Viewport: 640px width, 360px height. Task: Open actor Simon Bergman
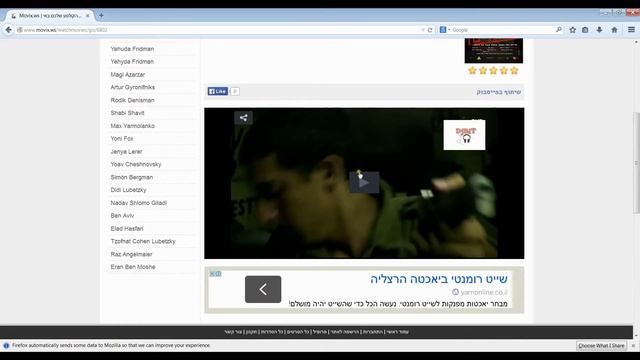point(132,178)
